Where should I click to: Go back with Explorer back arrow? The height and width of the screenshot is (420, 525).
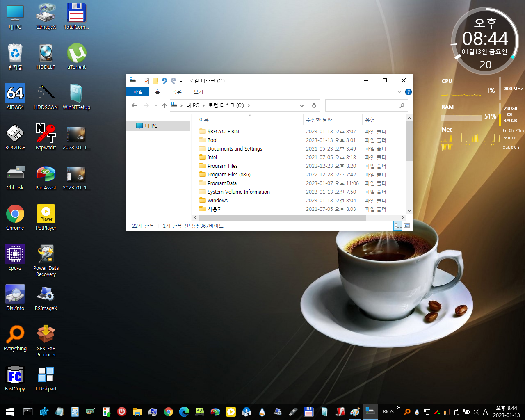point(134,105)
